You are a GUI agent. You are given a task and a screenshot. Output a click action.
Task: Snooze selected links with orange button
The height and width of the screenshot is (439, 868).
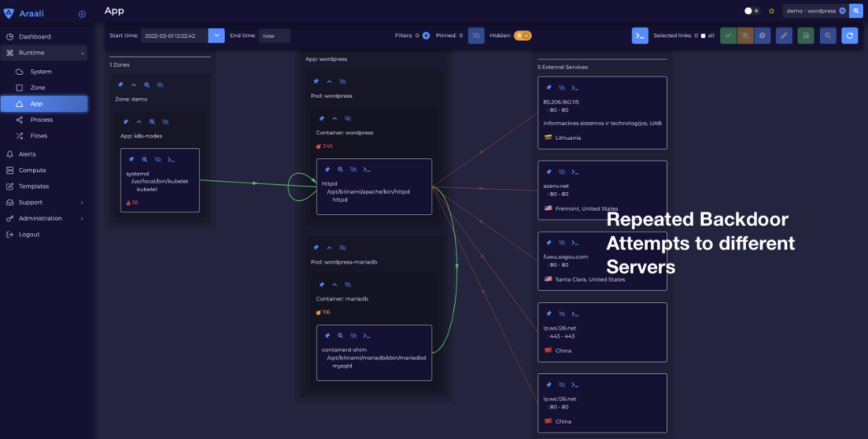tap(745, 35)
